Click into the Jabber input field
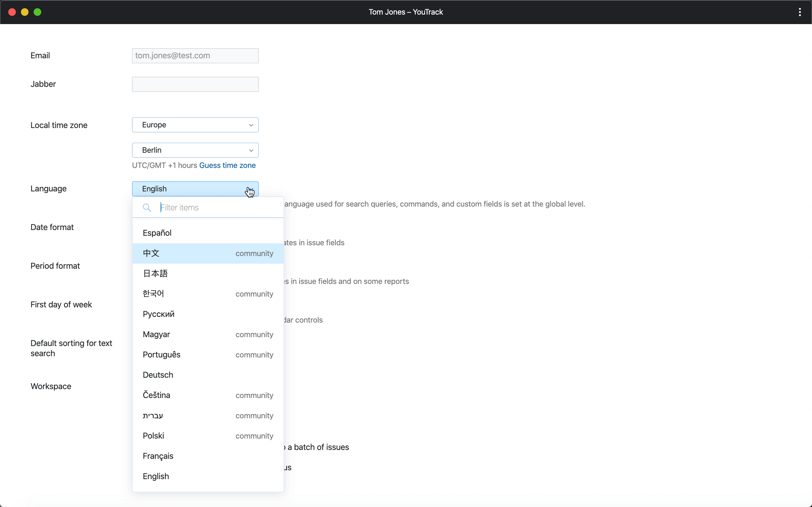Viewport: 812px width, 507px height. (x=195, y=84)
